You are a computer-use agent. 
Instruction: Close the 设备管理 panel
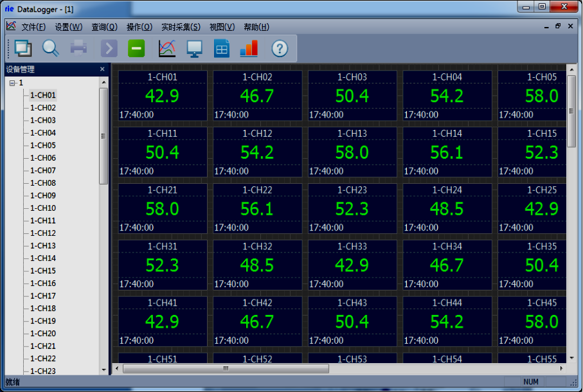click(x=102, y=69)
